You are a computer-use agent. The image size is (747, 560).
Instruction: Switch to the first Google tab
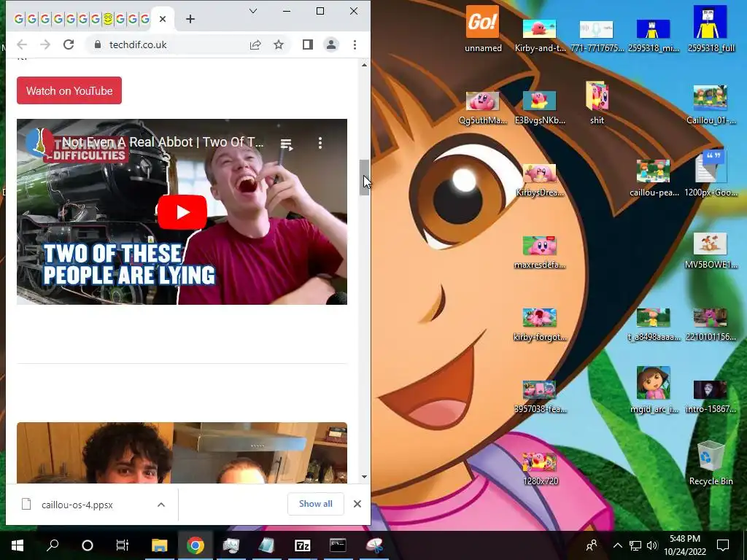click(x=18, y=19)
